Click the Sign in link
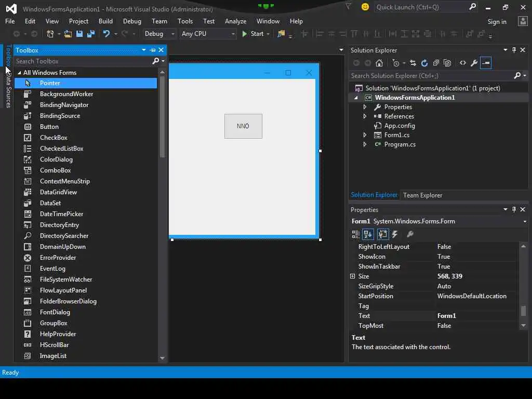Screen dimensions: 532x399 (x=497, y=22)
